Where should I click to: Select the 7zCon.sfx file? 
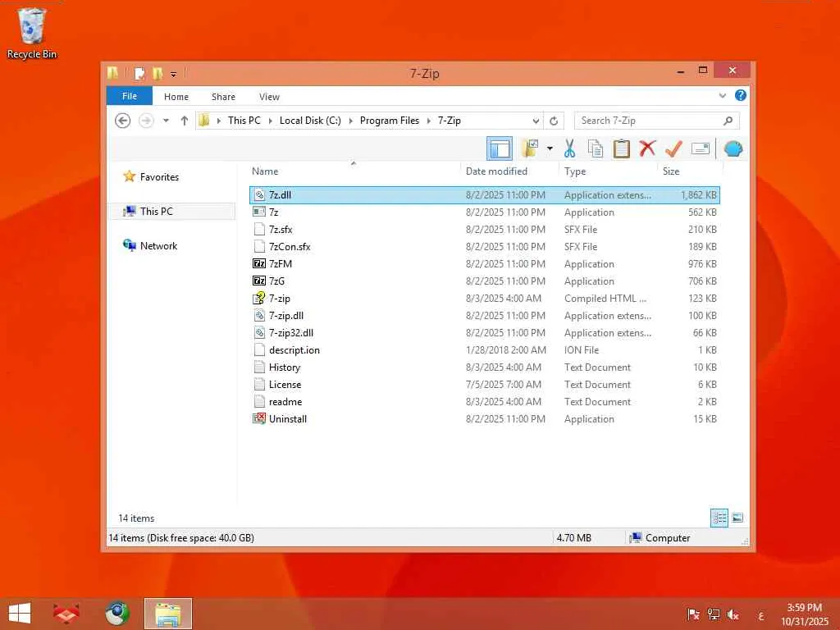[484, 246]
